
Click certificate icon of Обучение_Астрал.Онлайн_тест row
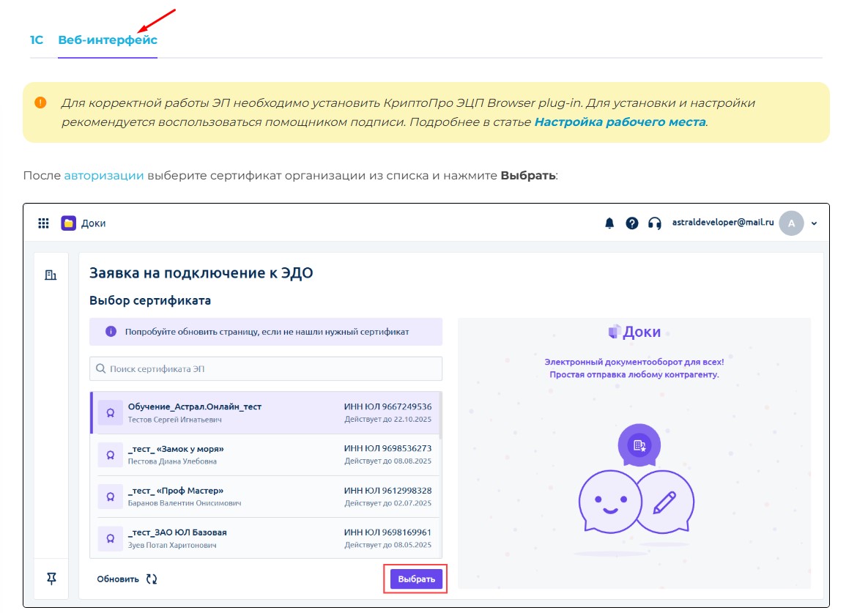pos(110,413)
